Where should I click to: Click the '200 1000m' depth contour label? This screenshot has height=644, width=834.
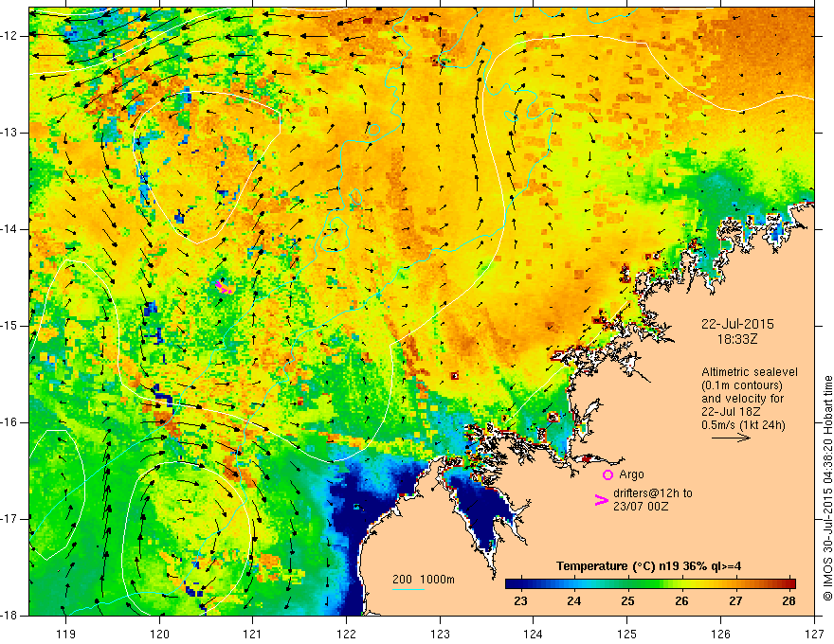tap(424, 580)
